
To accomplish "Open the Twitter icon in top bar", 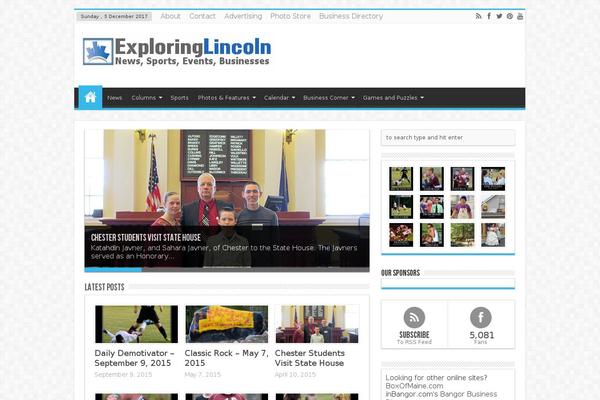I will click(499, 16).
